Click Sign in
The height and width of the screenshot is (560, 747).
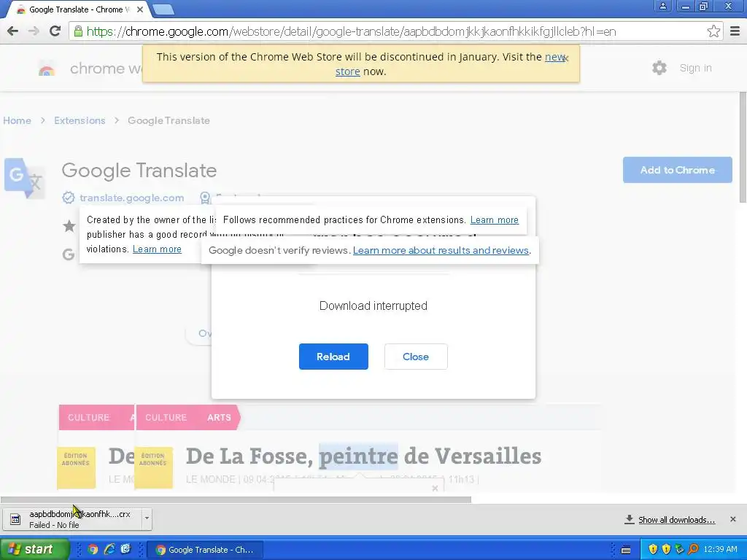695,68
